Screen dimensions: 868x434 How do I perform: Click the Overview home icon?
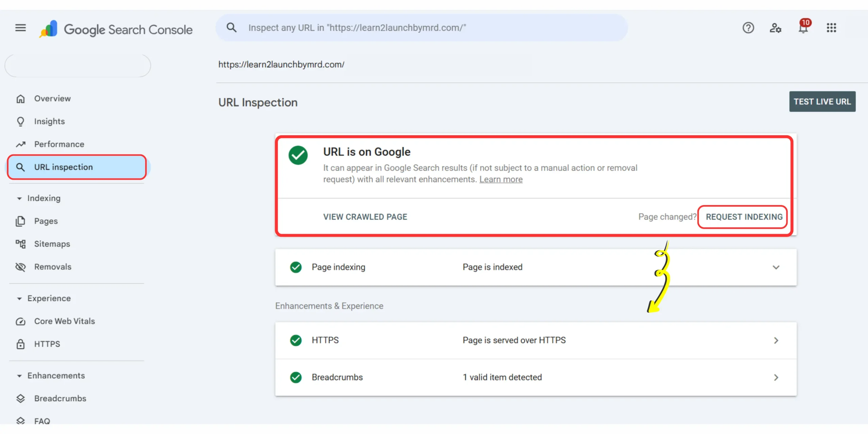click(x=21, y=99)
